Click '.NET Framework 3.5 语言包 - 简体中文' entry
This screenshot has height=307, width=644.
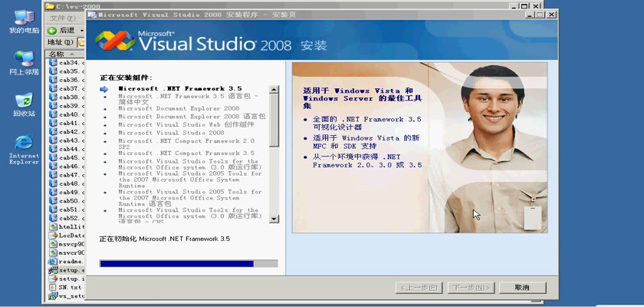click(188, 99)
